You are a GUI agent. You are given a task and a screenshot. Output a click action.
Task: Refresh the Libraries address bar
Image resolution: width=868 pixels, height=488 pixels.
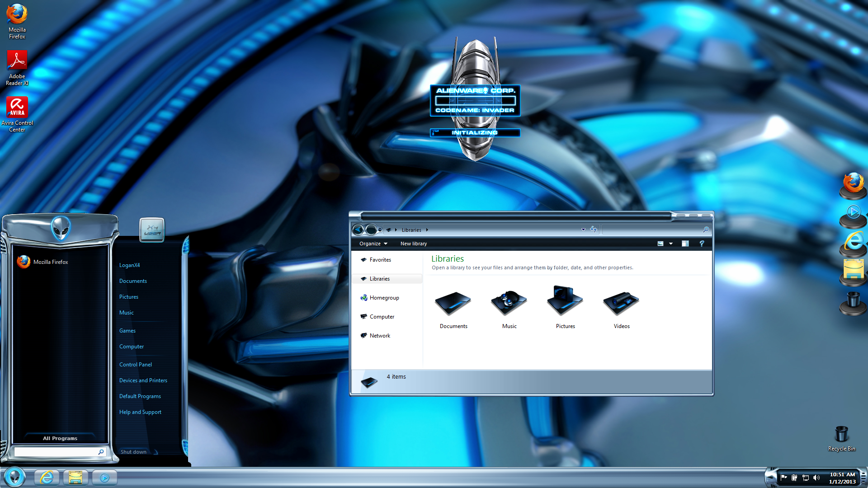coord(594,230)
